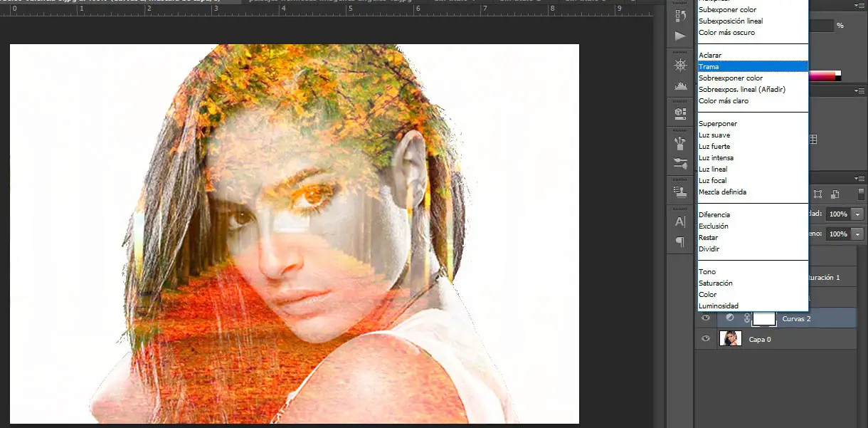Open the History panel icon
Image resolution: width=868 pixels, height=428 pixels.
(680, 16)
